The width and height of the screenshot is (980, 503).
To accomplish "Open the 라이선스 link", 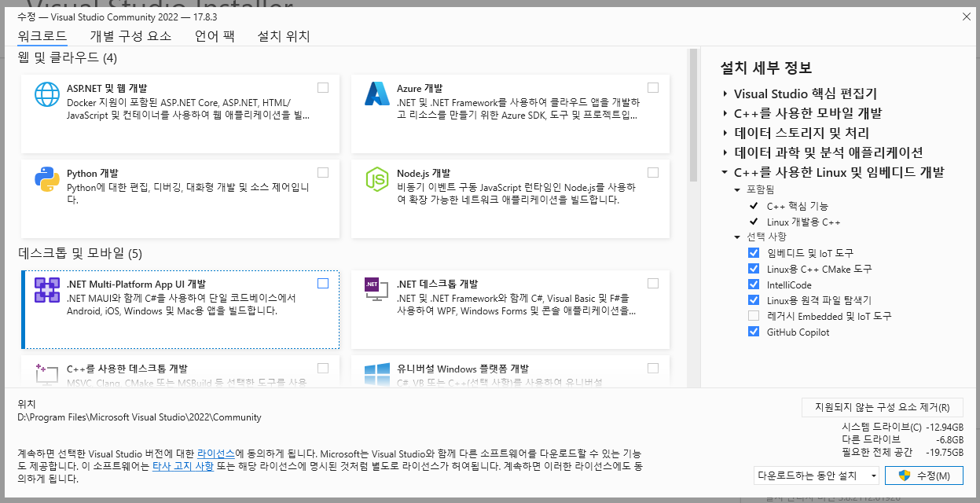I will click(x=216, y=454).
